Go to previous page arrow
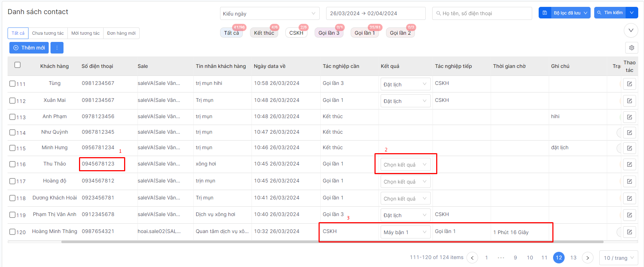 coord(472,258)
